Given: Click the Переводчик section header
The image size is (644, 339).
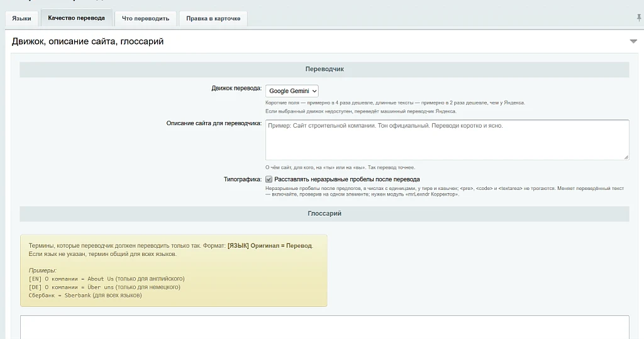Looking at the screenshot, I should [325, 69].
